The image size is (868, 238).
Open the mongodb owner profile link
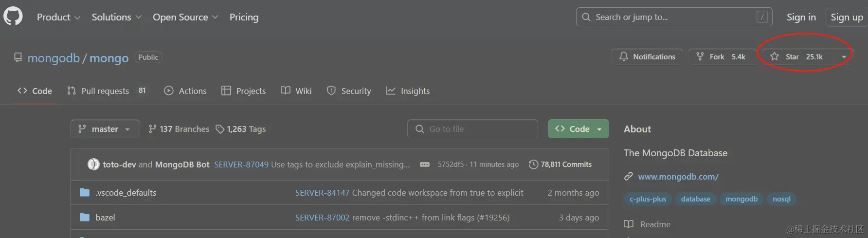coord(54,58)
